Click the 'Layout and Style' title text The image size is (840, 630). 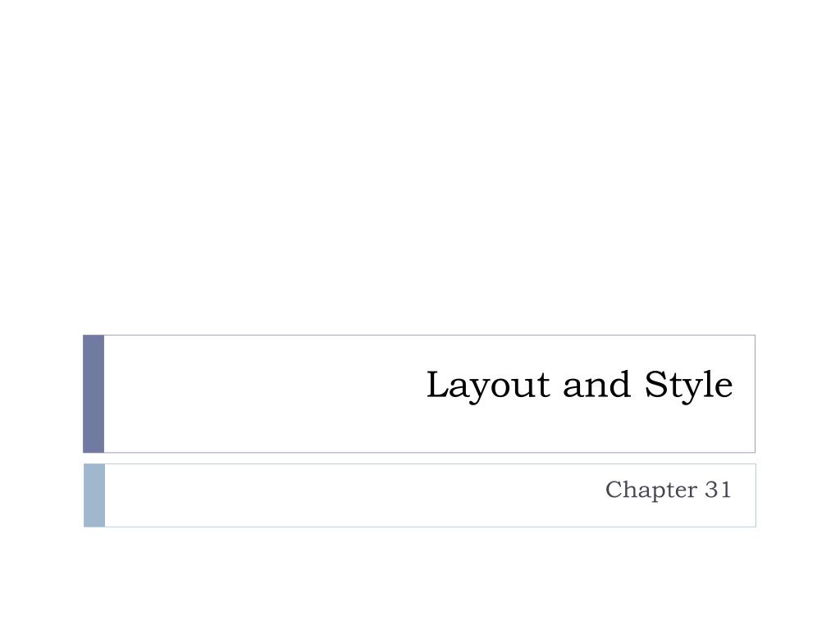pos(579,386)
